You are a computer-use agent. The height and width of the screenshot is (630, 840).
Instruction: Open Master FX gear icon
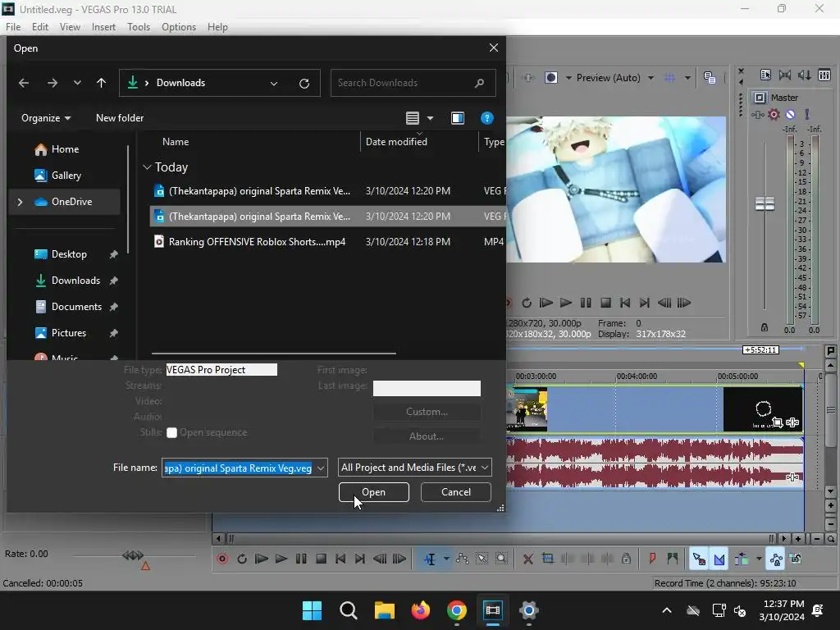pyautogui.click(x=774, y=114)
